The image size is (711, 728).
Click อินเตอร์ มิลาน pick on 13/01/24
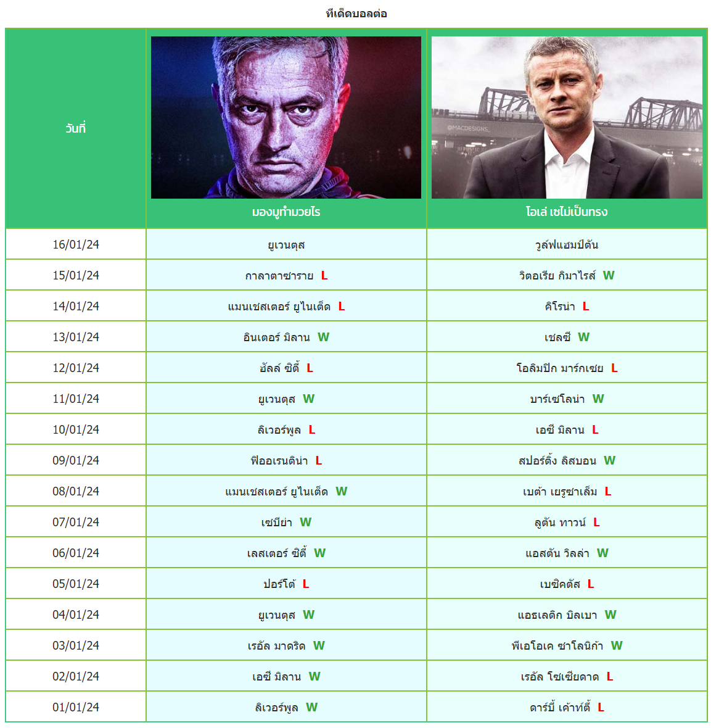pos(277,337)
